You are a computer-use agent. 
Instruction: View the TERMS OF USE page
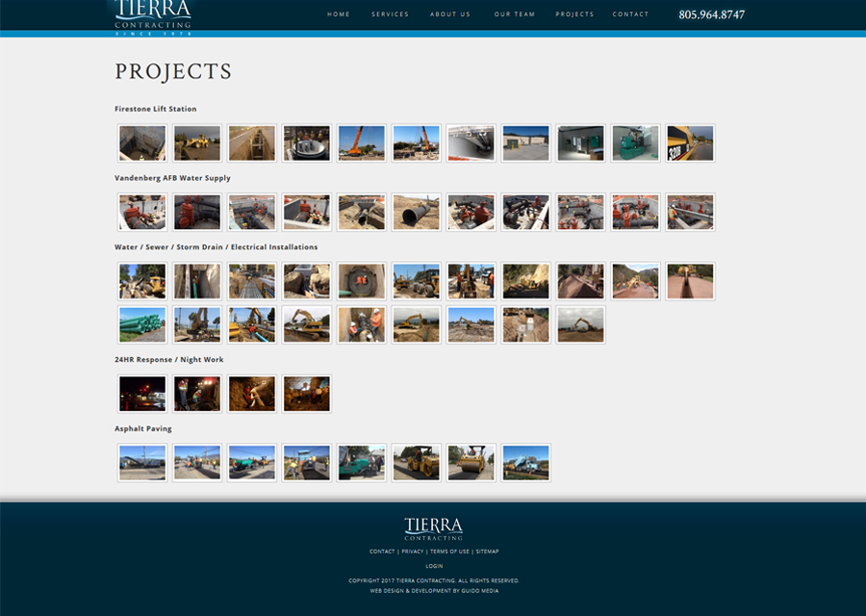point(449,551)
